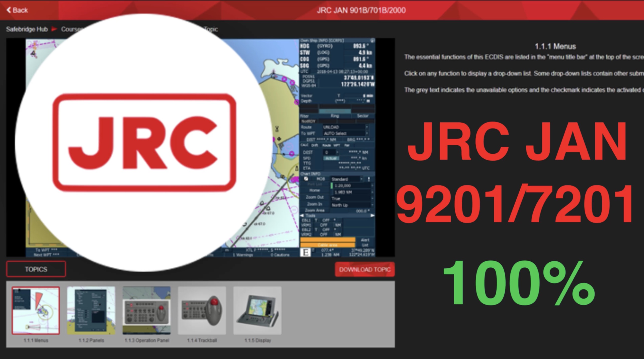Screen dimensions: 644x359
Task: Click the right arrow on the Tools bar
Action: (x=372, y=215)
